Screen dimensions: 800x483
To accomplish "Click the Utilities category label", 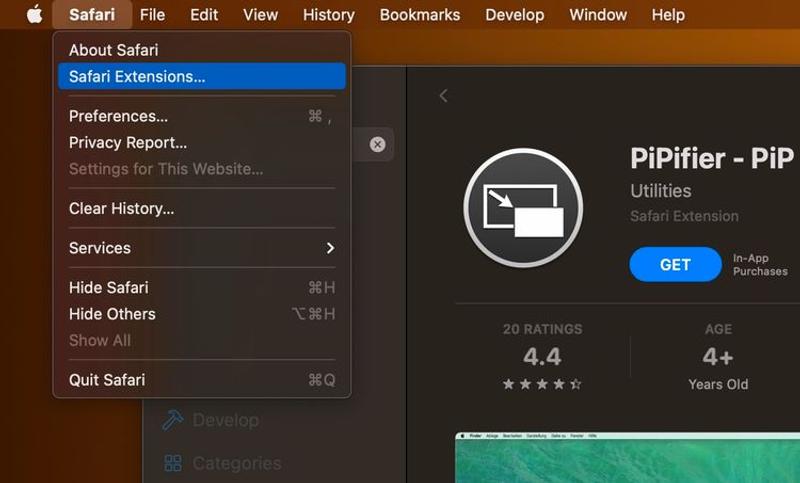I will 661,191.
